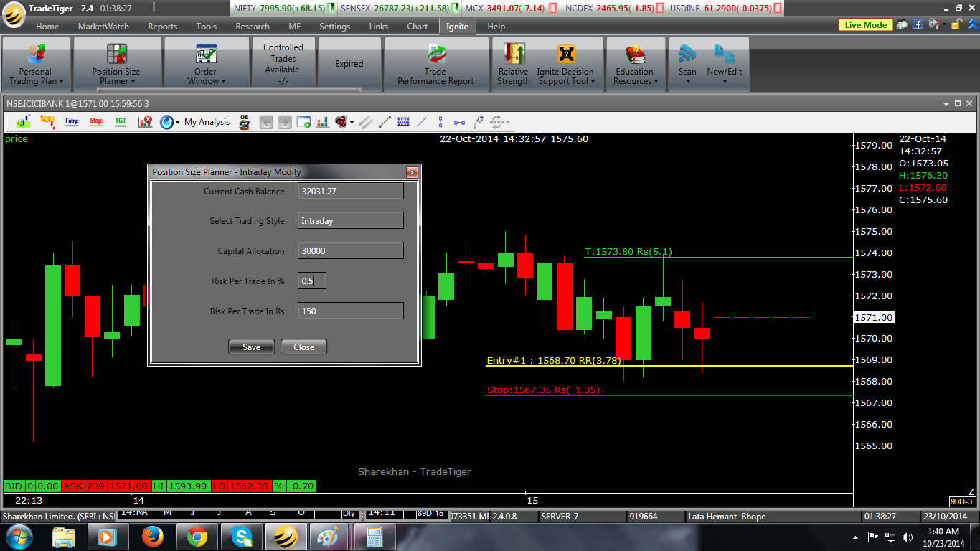
Task: Click the Risk Per Trade In Rs field
Action: click(x=351, y=311)
